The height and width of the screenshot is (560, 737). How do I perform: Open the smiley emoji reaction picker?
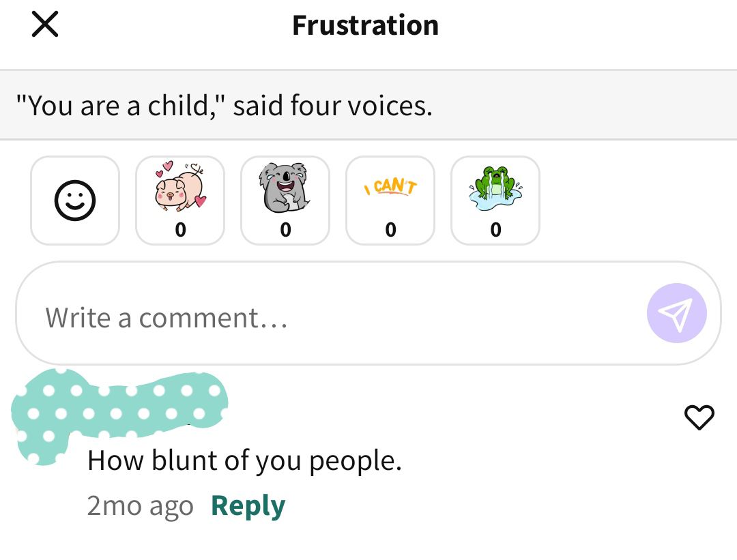click(x=75, y=201)
